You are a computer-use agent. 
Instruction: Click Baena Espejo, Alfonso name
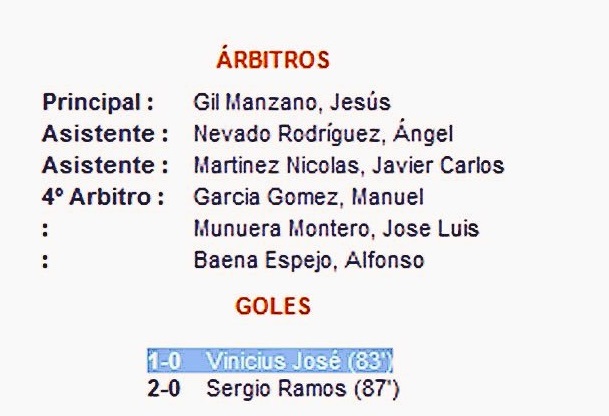tap(308, 261)
